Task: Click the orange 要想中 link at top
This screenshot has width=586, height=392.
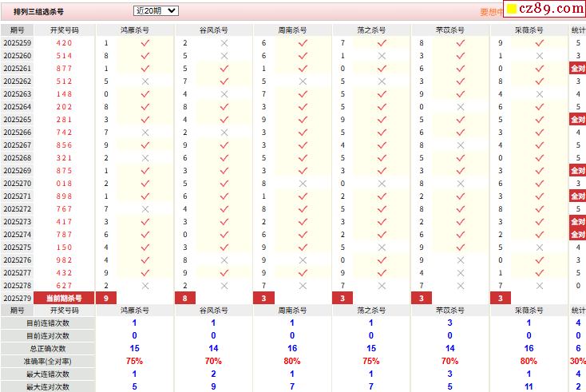Action: click(489, 12)
